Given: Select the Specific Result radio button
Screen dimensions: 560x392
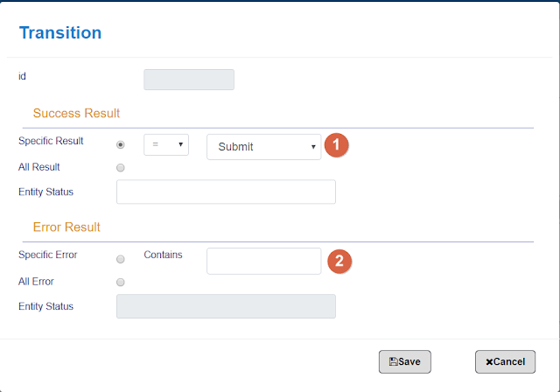Looking at the screenshot, I should tap(121, 144).
